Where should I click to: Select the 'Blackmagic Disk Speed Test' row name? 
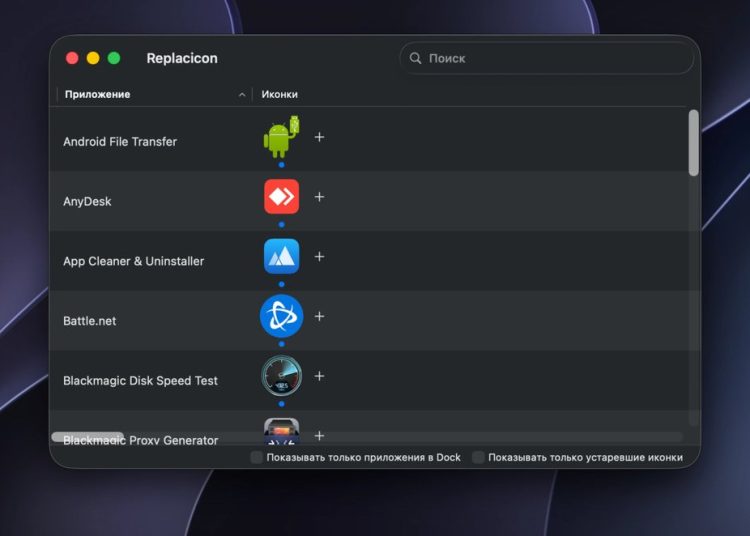[x=140, y=381]
